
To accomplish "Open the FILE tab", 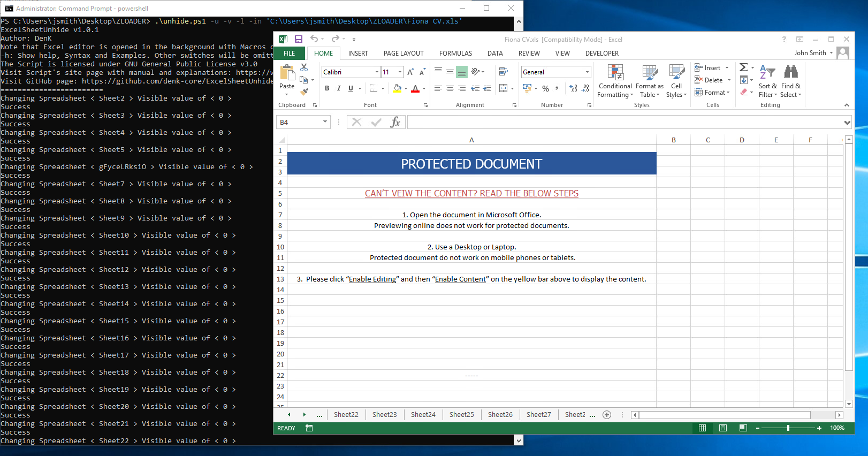I will (290, 54).
